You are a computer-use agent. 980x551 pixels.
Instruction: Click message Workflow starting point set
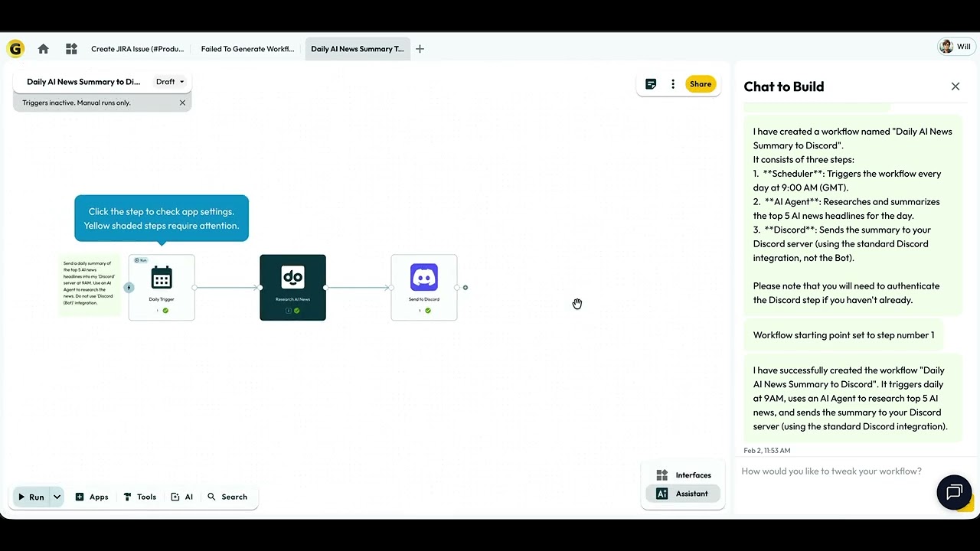(x=844, y=335)
